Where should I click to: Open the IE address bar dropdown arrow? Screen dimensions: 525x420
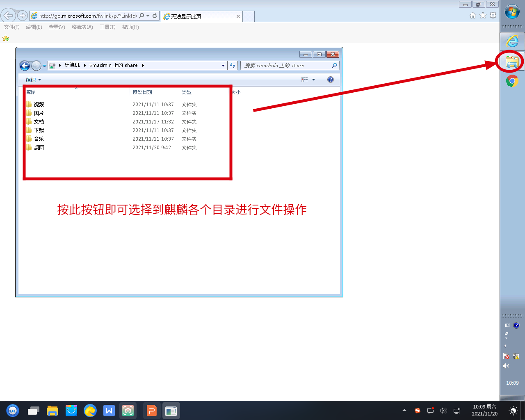click(148, 16)
